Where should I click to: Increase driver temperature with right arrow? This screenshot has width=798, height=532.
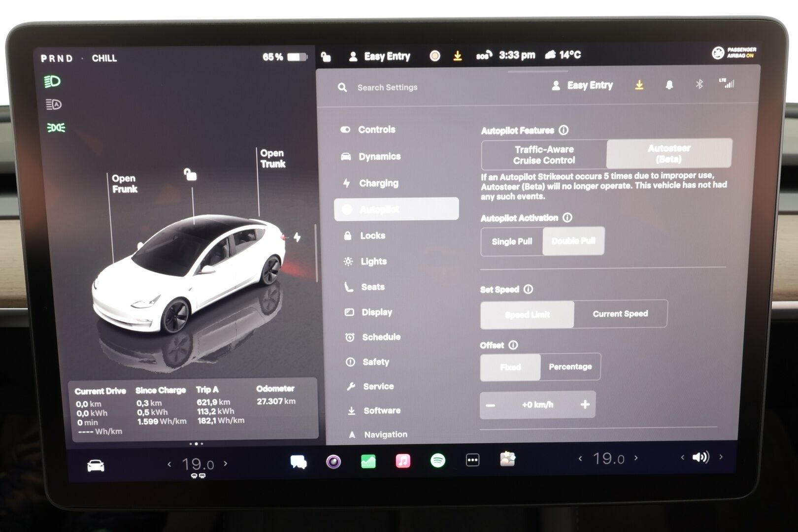(x=225, y=464)
